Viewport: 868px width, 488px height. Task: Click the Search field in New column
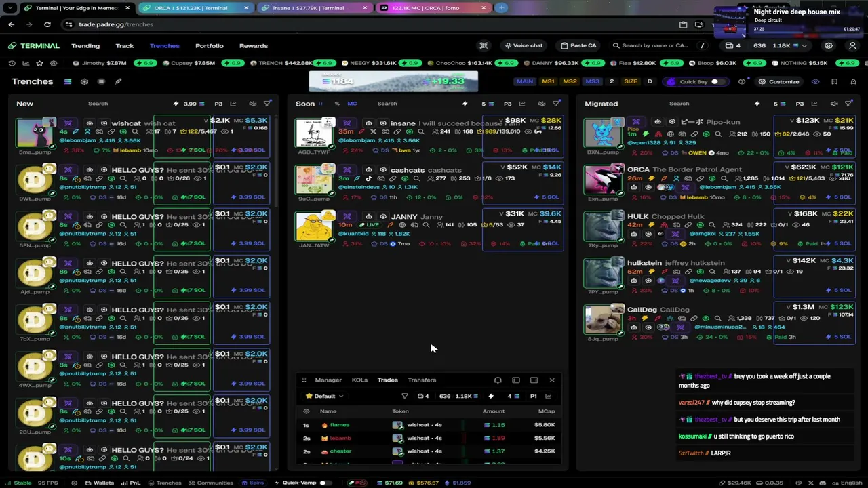tap(98, 104)
